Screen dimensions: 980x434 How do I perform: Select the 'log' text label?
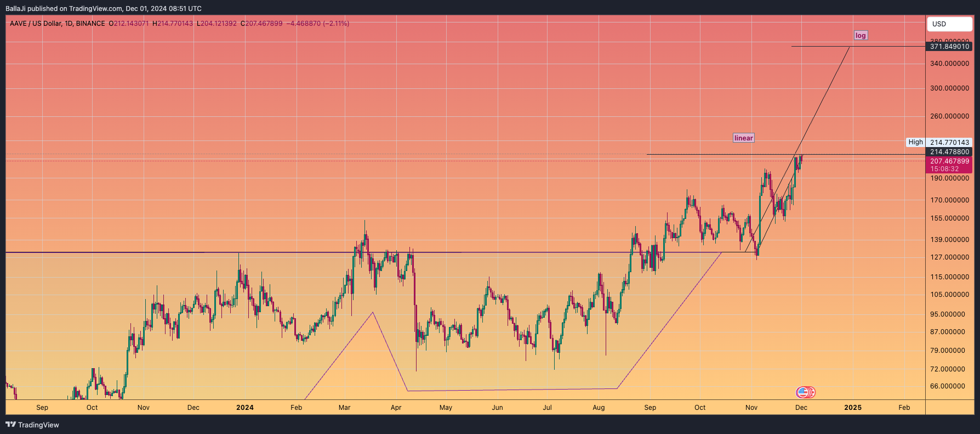pyautogui.click(x=861, y=36)
